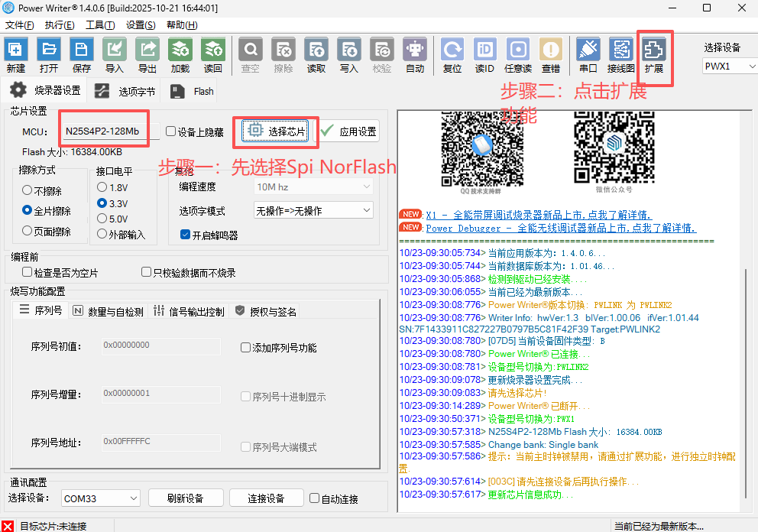Image resolution: width=758 pixels, height=532 pixels.
Task: Click the 序列号初值 input field
Action: pos(161,346)
